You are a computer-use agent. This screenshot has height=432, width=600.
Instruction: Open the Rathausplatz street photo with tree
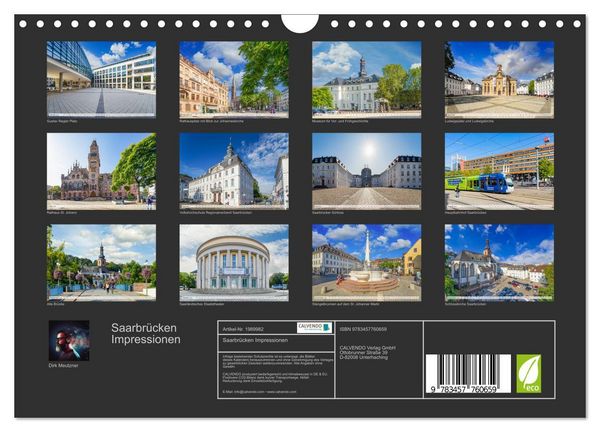[234, 79]
